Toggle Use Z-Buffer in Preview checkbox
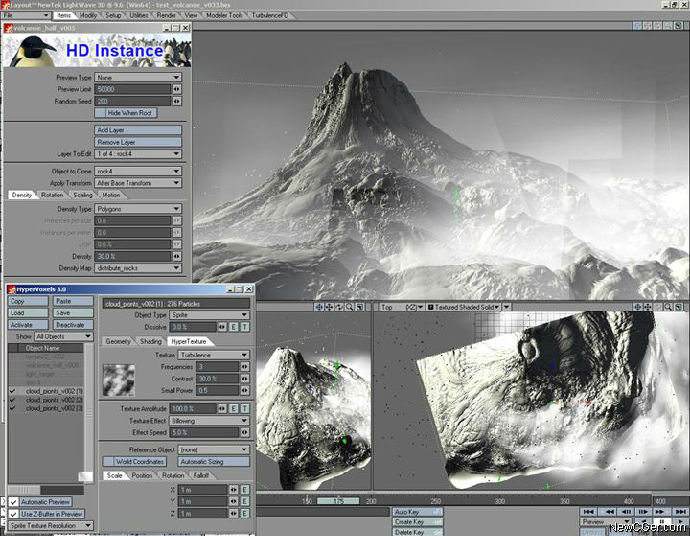The height and width of the screenshot is (536, 690). [x=14, y=514]
